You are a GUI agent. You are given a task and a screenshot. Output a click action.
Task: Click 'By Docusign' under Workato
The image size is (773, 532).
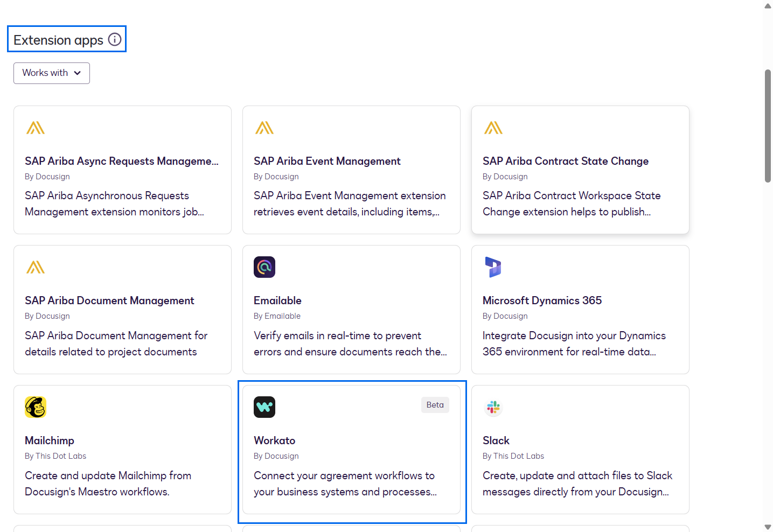pos(276,456)
